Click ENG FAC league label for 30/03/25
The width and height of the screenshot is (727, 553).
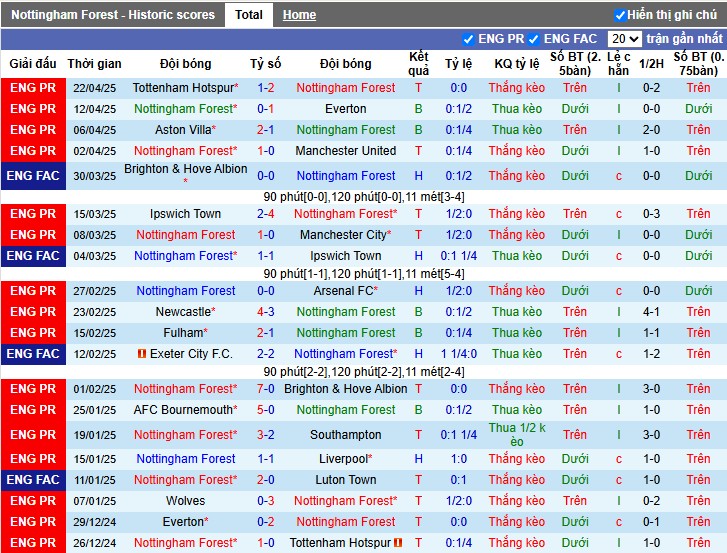[33, 176]
